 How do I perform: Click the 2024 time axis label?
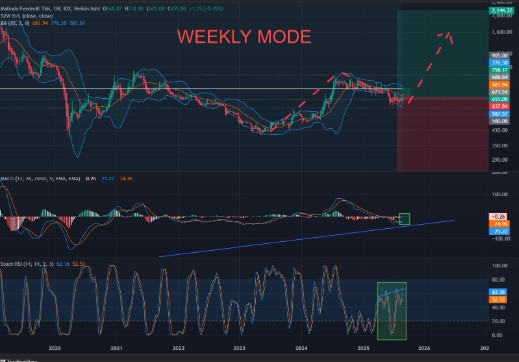point(301,348)
